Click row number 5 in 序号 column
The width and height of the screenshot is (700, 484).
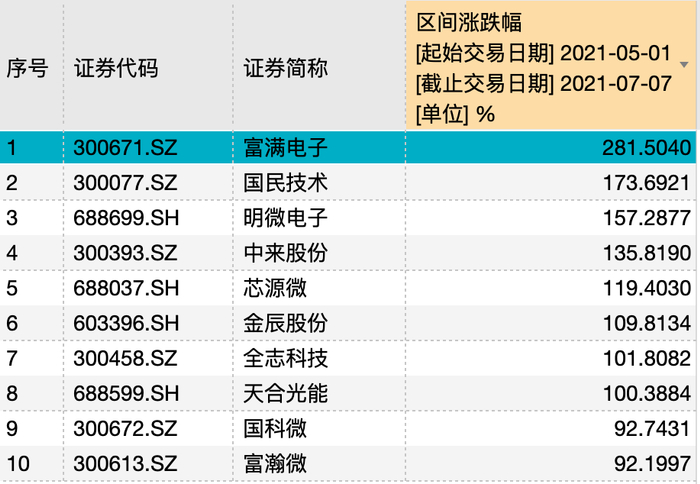coord(12,288)
